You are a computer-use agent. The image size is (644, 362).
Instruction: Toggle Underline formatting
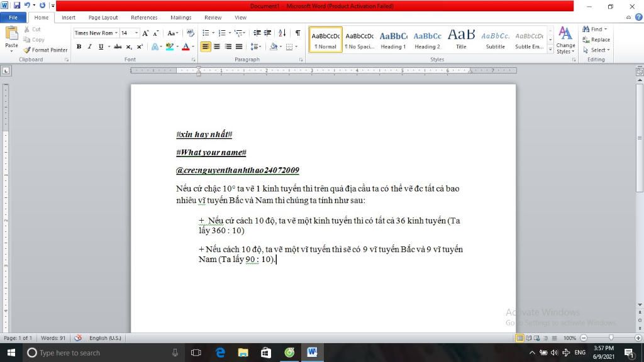[x=101, y=47]
